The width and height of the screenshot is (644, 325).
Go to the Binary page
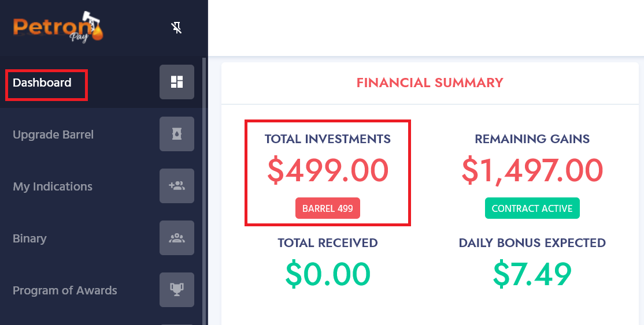click(29, 238)
